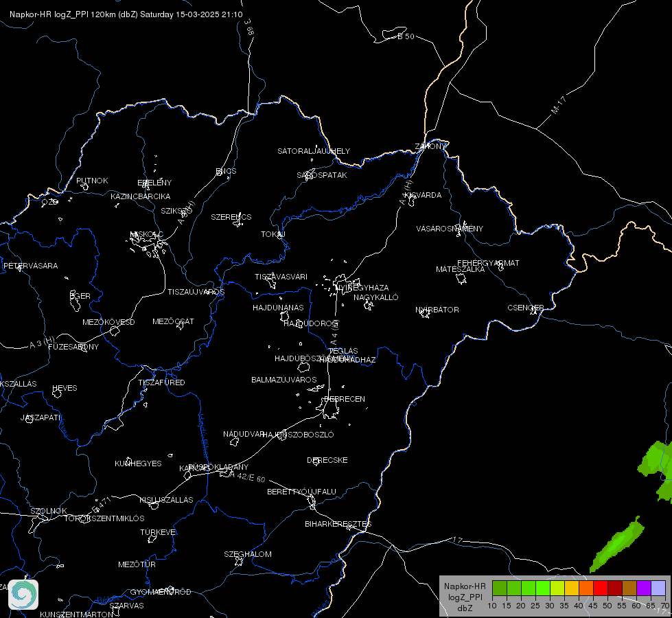Select the 65-70 dBZ lavender legend swatch

click(658, 588)
